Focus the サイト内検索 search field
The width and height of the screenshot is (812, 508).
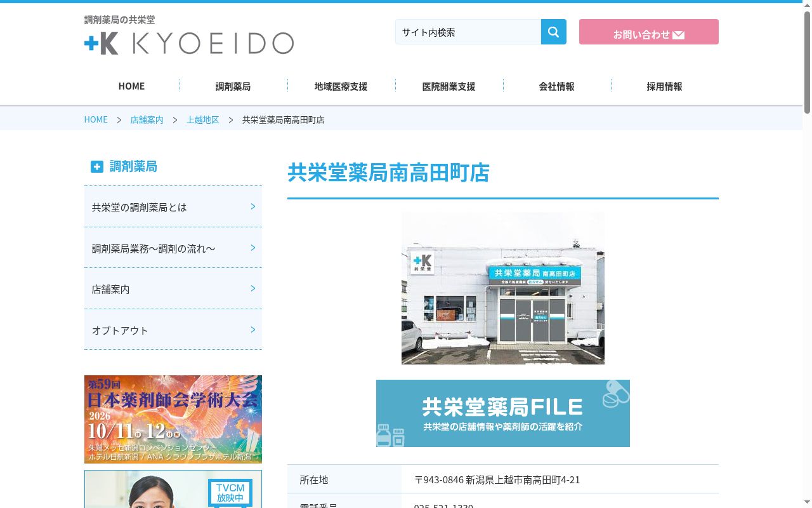(468, 32)
